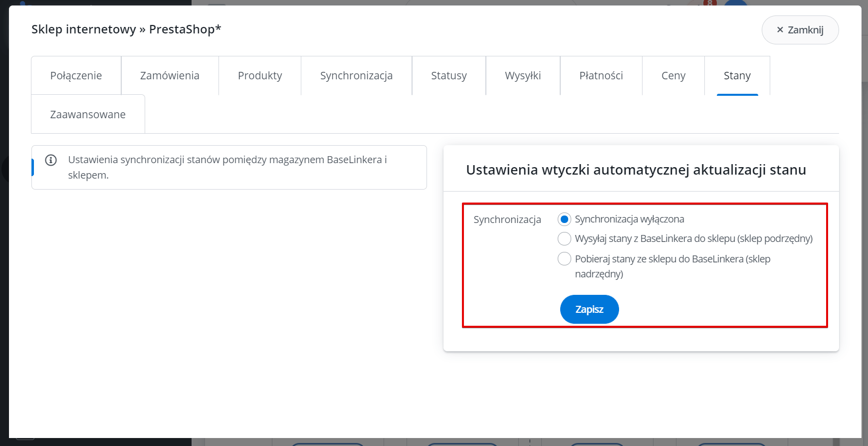
Task: Select the Płatności tab
Action: click(x=601, y=75)
